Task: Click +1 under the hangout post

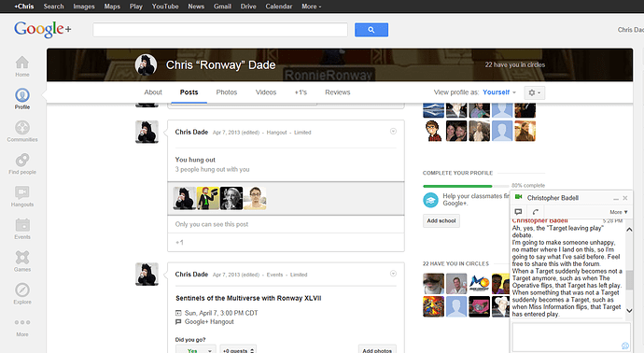Action: [179, 243]
